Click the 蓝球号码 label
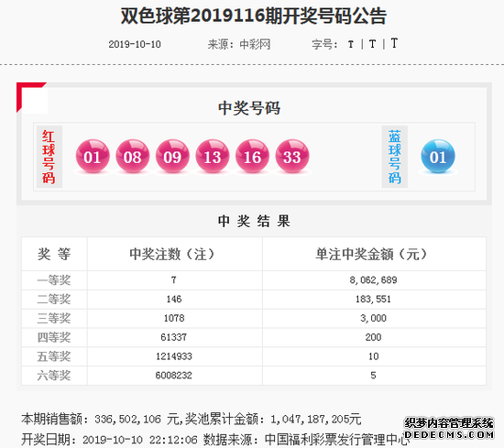504x448 pixels. 394,157
